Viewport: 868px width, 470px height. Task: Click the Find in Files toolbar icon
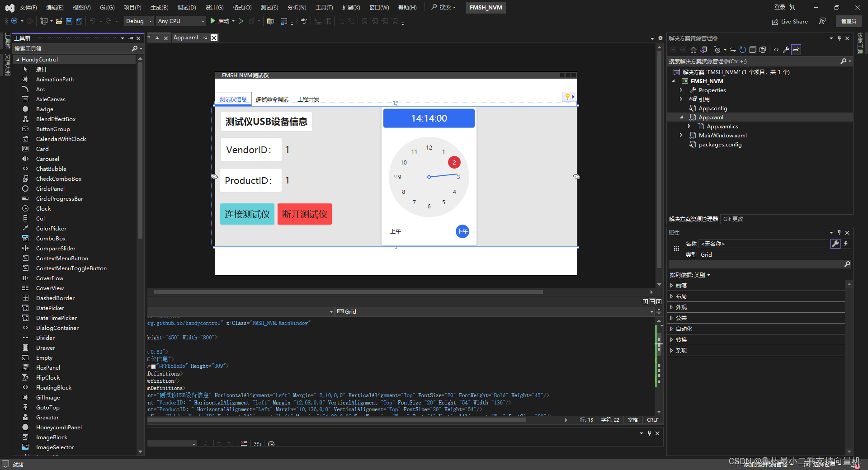click(270, 21)
